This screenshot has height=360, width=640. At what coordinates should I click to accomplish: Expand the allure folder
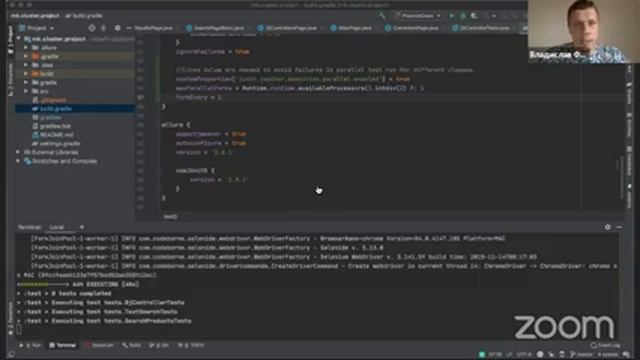[x=26, y=48]
